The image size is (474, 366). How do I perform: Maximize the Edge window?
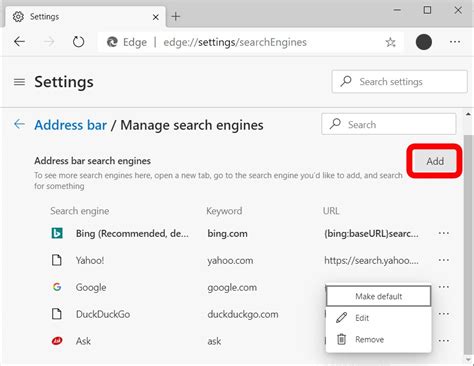click(x=427, y=10)
